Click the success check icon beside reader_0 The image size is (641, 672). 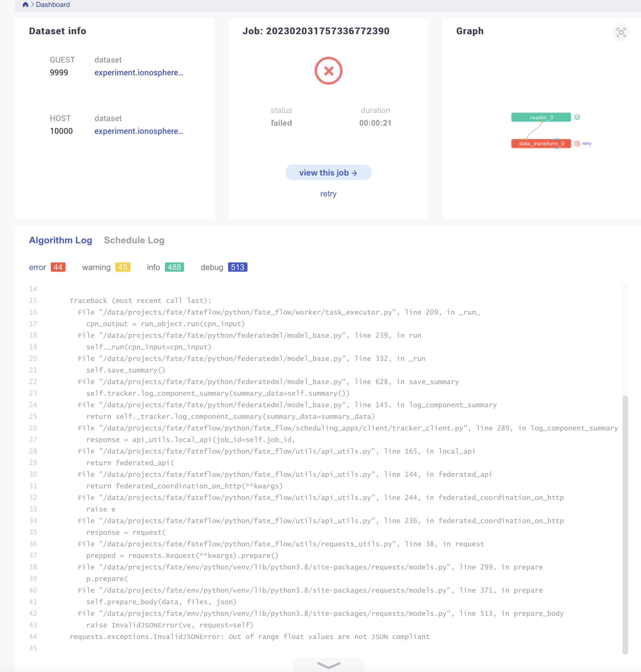(578, 117)
